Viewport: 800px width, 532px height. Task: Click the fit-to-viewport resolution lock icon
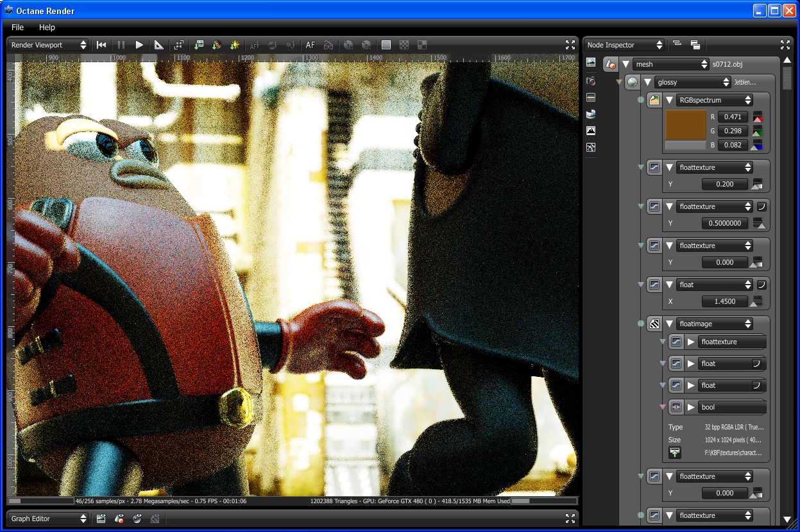179,45
